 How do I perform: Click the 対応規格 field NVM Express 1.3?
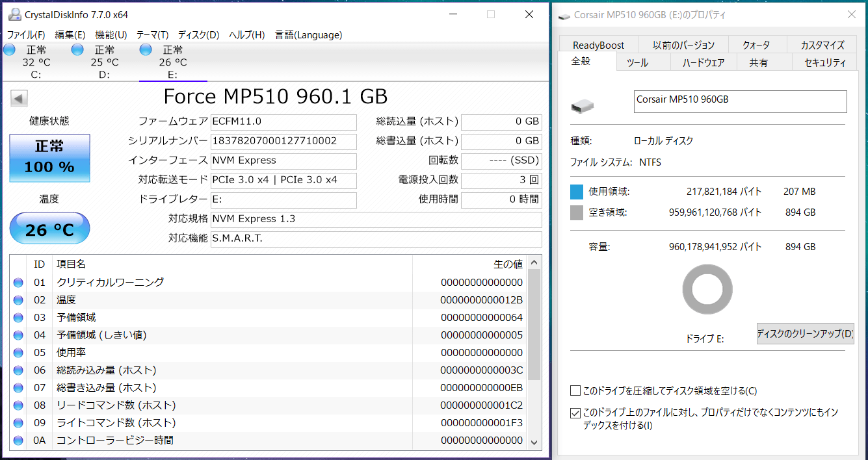376,219
